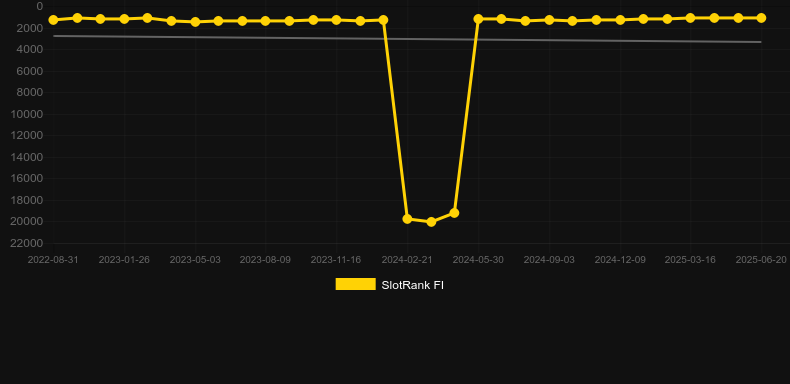Click the 2024-02-21 axis date label
Screen dimensions: 790x384
(407, 260)
